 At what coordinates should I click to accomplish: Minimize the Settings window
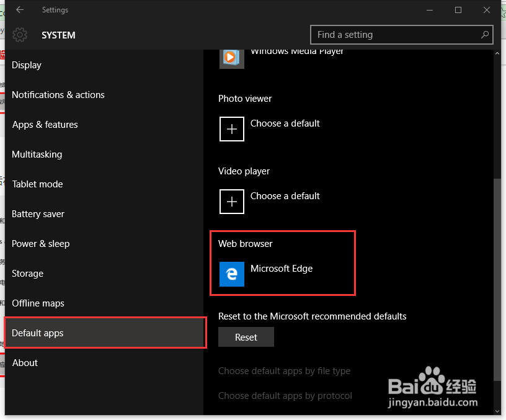point(430,10)
